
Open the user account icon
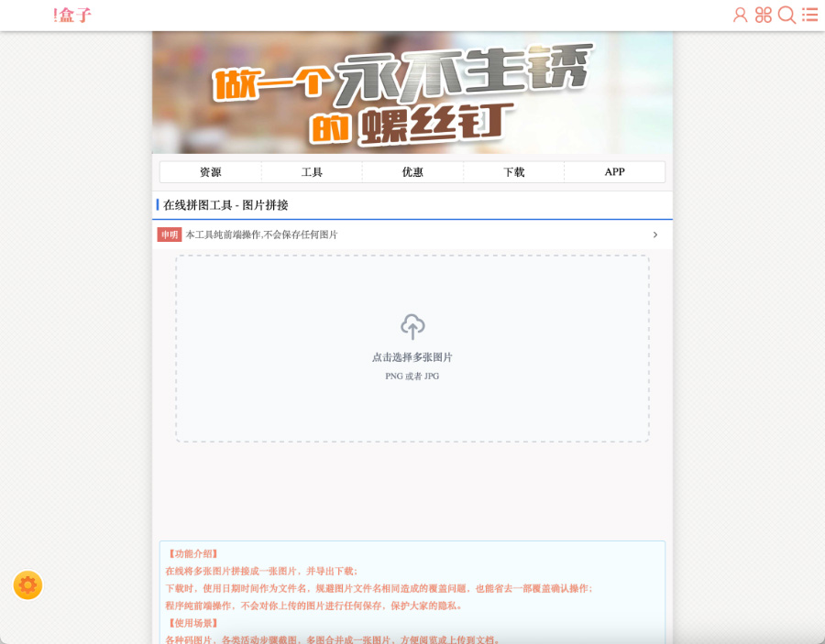click(x=740, y=15)
